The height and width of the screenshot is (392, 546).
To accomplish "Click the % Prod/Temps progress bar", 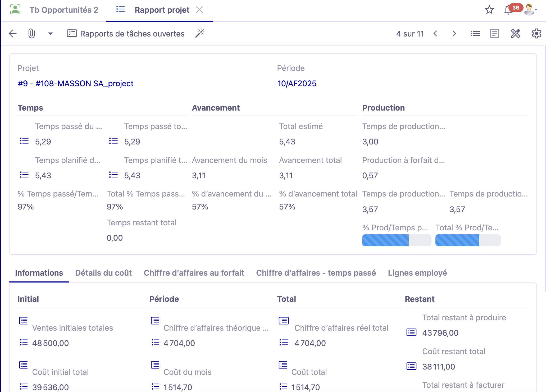I will (x=396, y=240).
